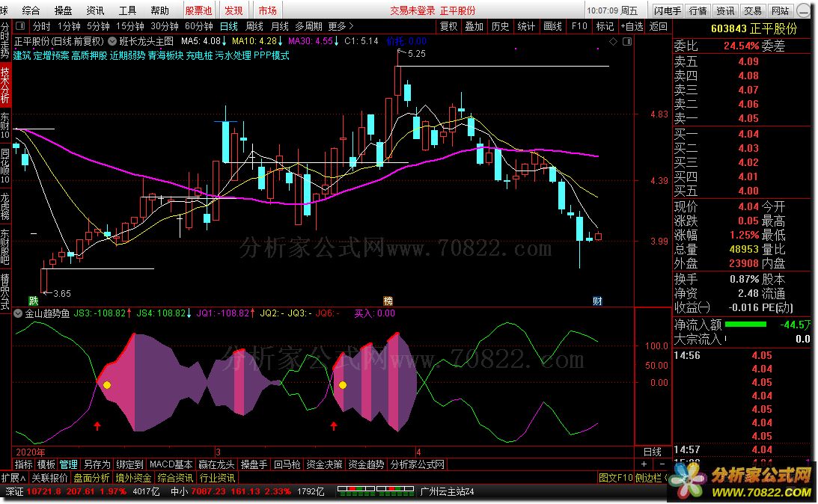Click the minus zoom-out button below chart
This screenshot has height=504, width=818.
[x=662, y=464]
